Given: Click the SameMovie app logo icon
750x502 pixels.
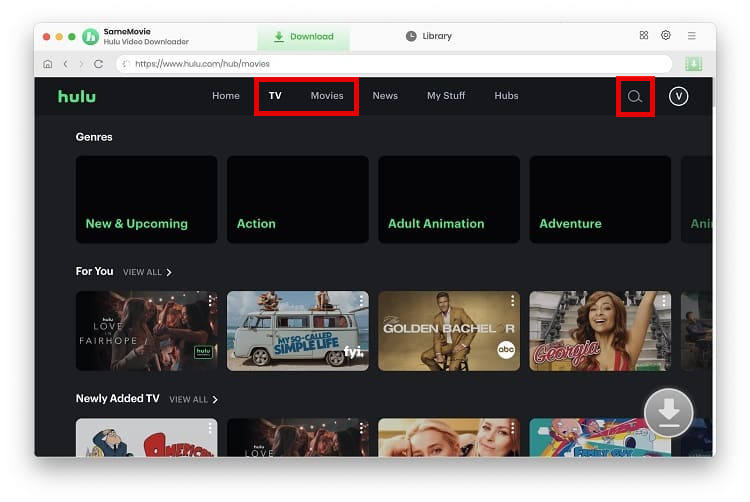Looking at the screenshot, I should [90, 36].
